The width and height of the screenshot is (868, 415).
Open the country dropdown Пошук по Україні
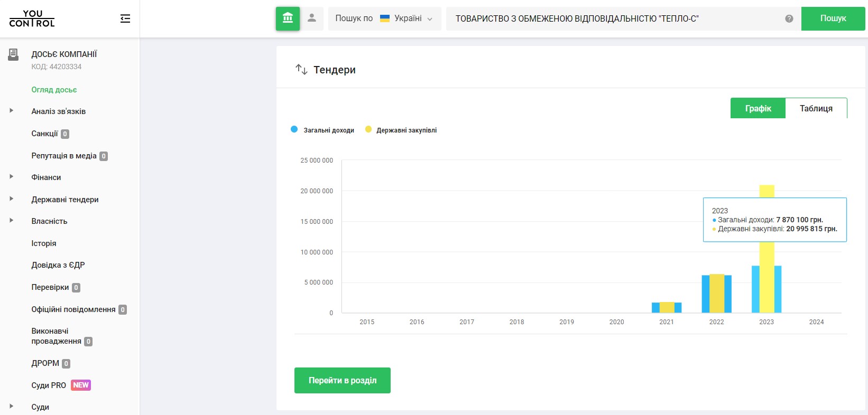(384, 18)
